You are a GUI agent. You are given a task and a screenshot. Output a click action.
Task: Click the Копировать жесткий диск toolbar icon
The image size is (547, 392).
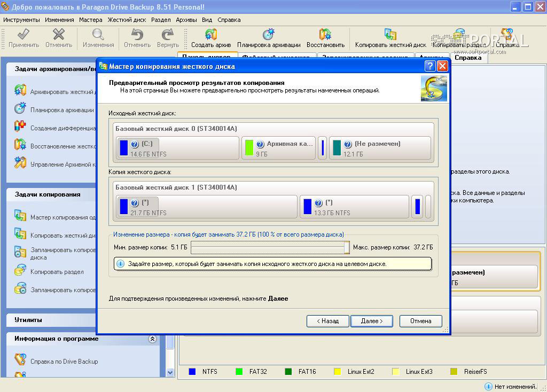click(390, 34)
